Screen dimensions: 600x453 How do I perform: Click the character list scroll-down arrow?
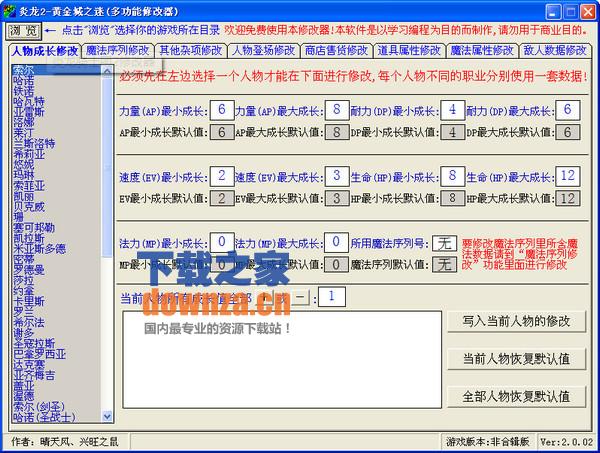[108, 416]
